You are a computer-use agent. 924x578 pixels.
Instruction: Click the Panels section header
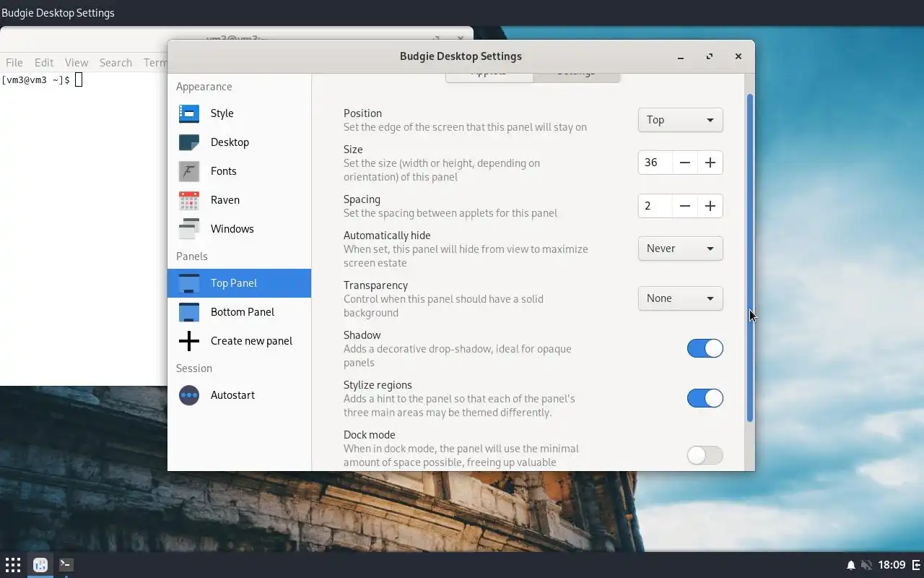(192, 256)
